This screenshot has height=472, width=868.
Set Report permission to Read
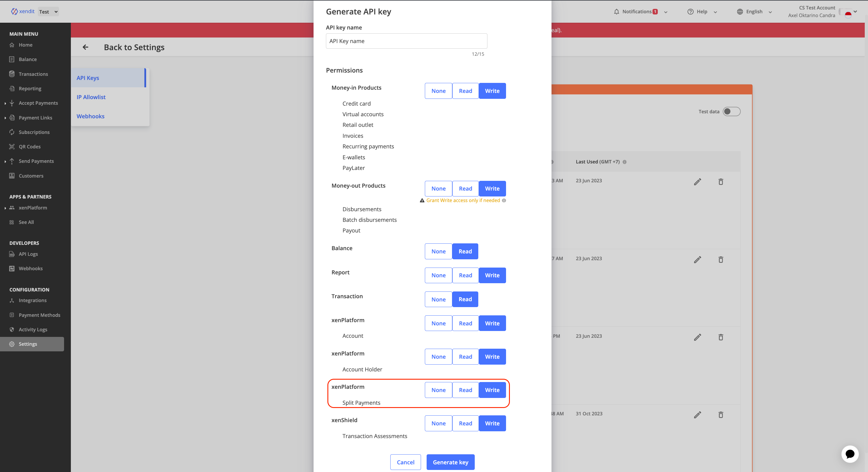coord(465,276)
